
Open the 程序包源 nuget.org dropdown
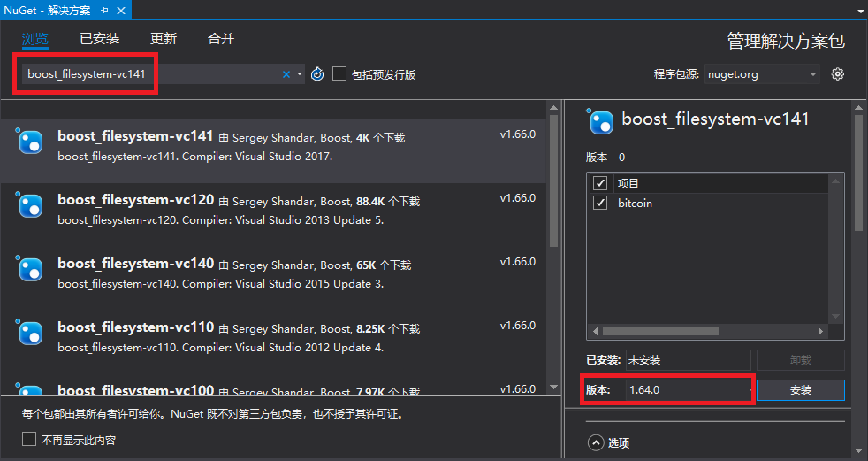(762, 74)
